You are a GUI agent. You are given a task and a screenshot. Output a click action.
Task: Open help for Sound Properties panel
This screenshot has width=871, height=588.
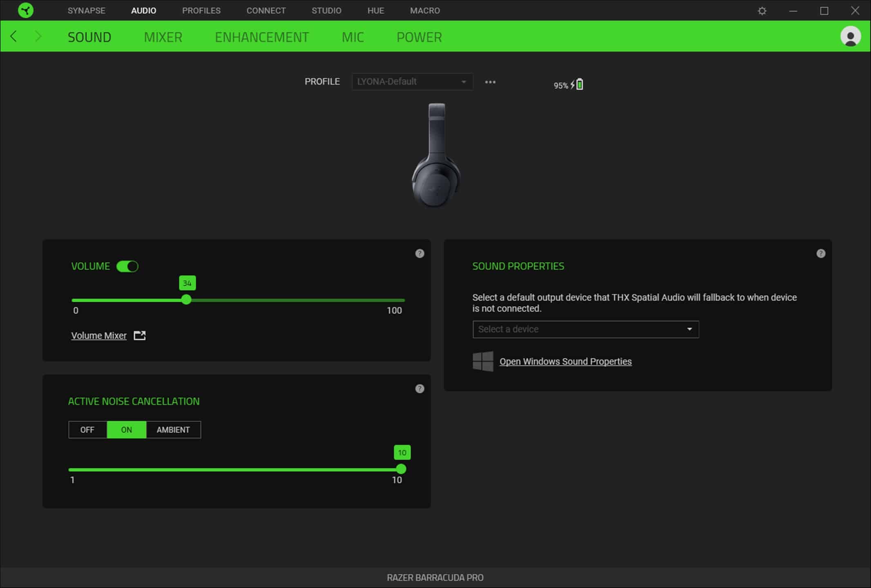(821, 254)
